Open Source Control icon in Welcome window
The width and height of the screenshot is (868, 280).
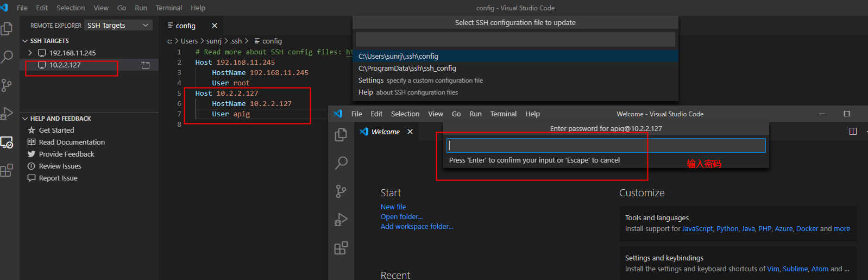coord(341,191)
